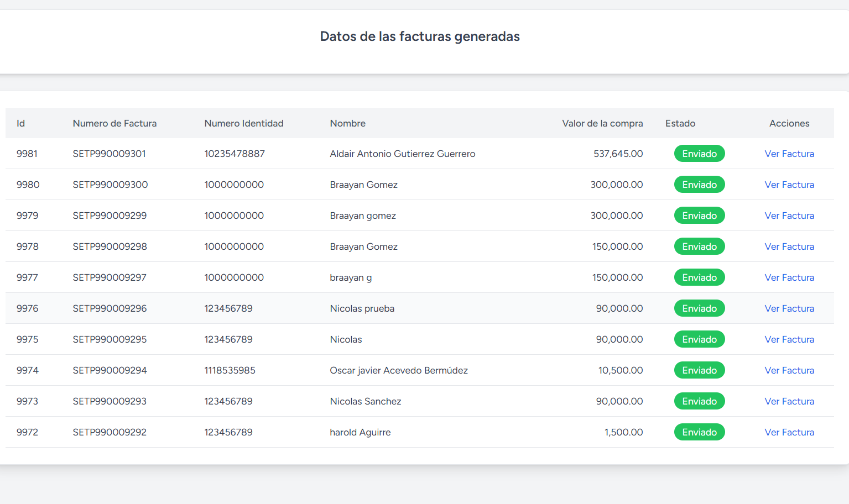Select identity number 10235478887
Viewport: 849px width, 504px height.
point(235,154)
